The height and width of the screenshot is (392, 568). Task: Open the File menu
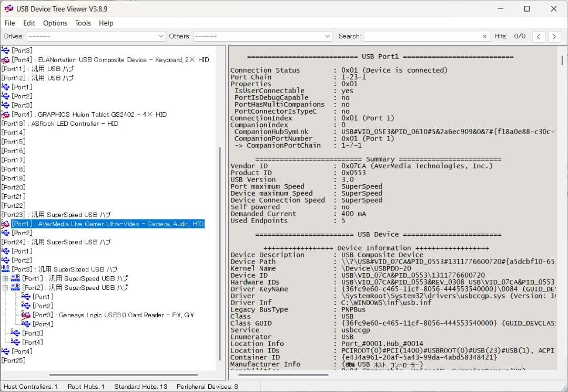point(9,23)
